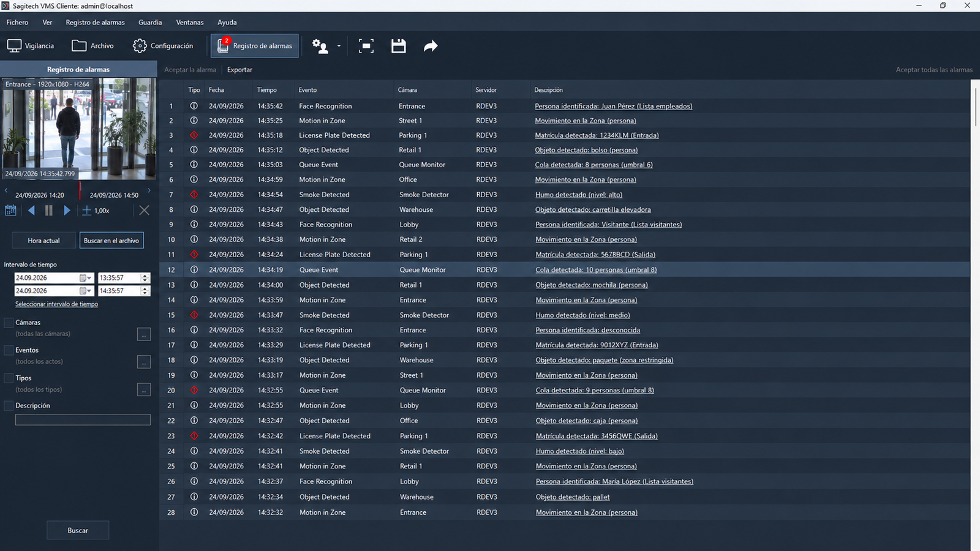Image resolution: width=980 pixels, height=551 pixels.
Task: Click the Registro de alarmas toolbar button
Action: pyautogui.click(x=255, y=46)
